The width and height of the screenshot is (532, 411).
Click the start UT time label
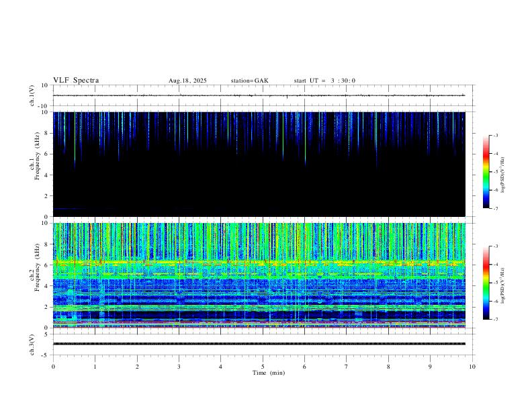(324, 81)
